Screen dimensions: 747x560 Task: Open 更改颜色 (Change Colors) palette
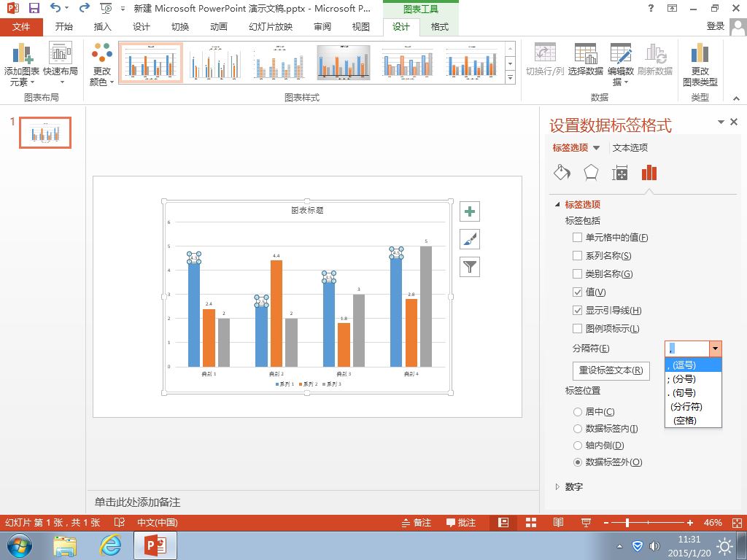[101, 65]
